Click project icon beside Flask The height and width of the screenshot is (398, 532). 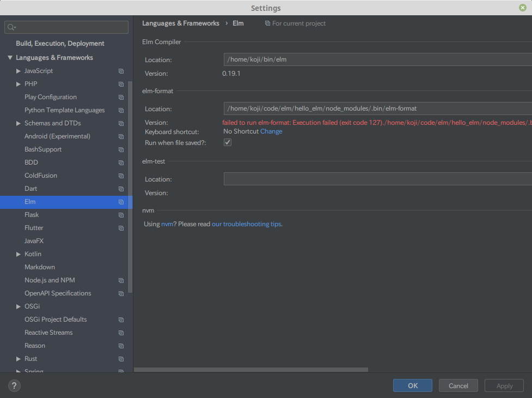tap(121, 215)
